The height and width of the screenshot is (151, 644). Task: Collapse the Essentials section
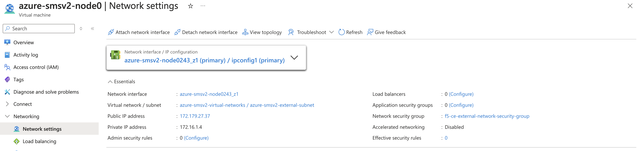point(110,82)
